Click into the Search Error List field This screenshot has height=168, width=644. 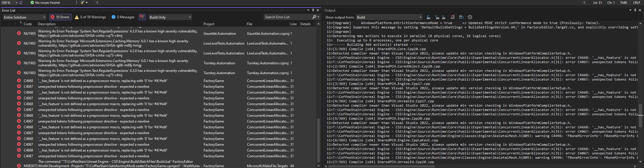pos(287,17)
